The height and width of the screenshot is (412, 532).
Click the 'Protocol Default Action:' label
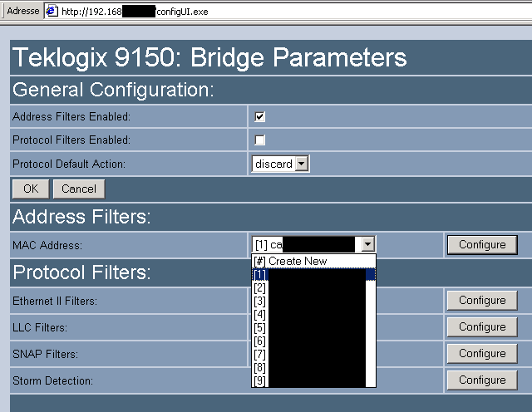click(x=69, y=164)
